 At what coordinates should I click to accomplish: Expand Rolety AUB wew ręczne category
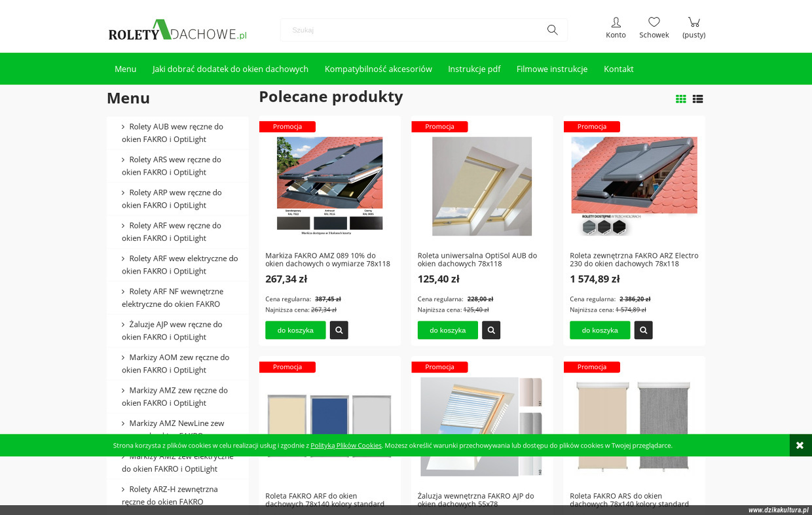coord(177,133)
